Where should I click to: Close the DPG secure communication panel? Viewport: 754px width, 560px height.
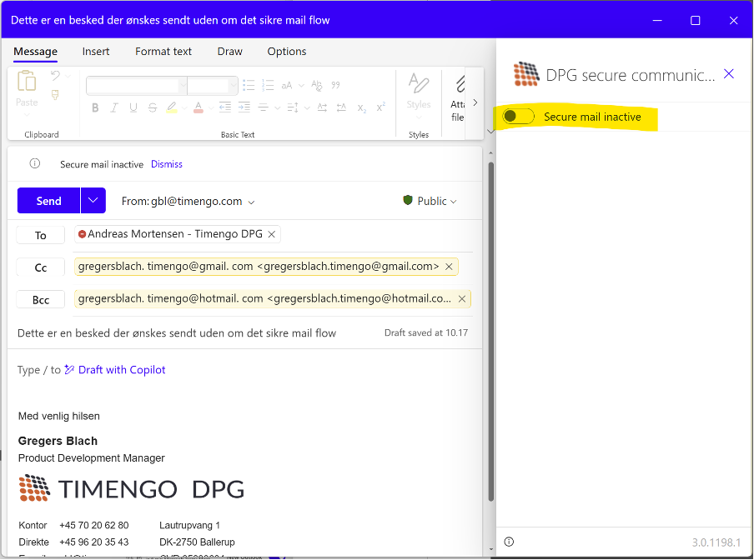pyautogui.click(x=729, y=74)
